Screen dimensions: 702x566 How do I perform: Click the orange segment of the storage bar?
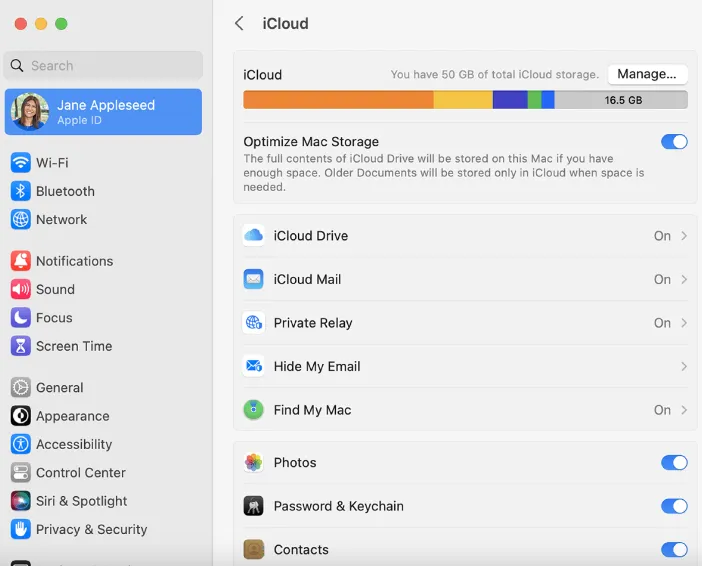pos(338,100)
